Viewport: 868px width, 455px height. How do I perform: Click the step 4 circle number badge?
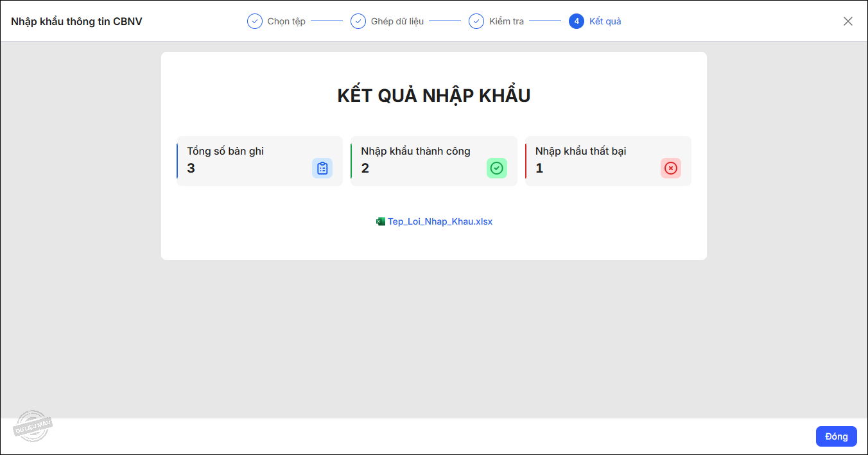(577, 21)
